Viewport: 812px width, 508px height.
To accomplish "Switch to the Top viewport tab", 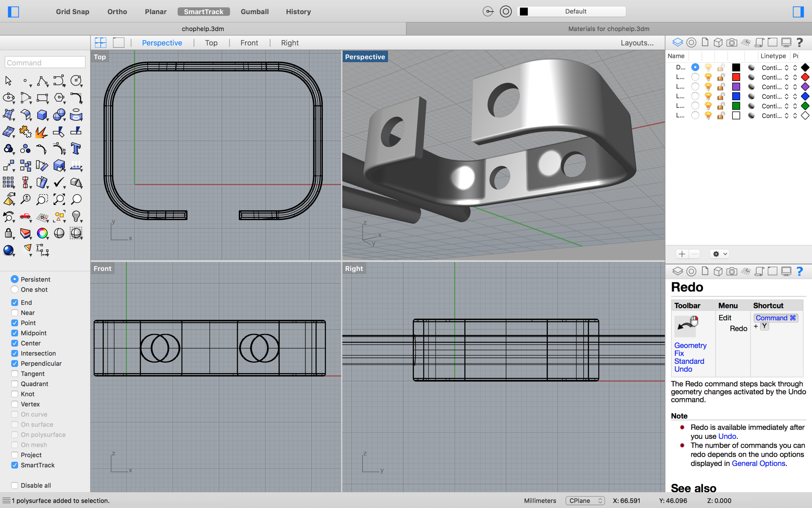I will point(211,43).
